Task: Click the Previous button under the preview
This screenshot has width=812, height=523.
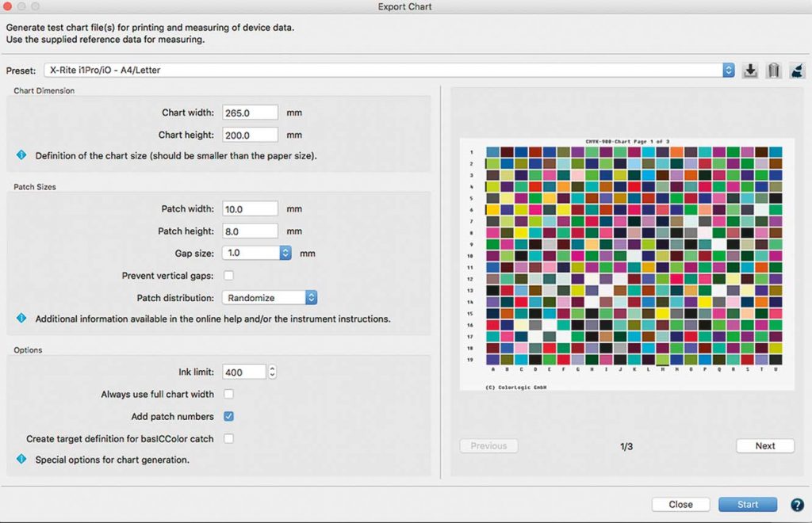Action: coord(488,445)
